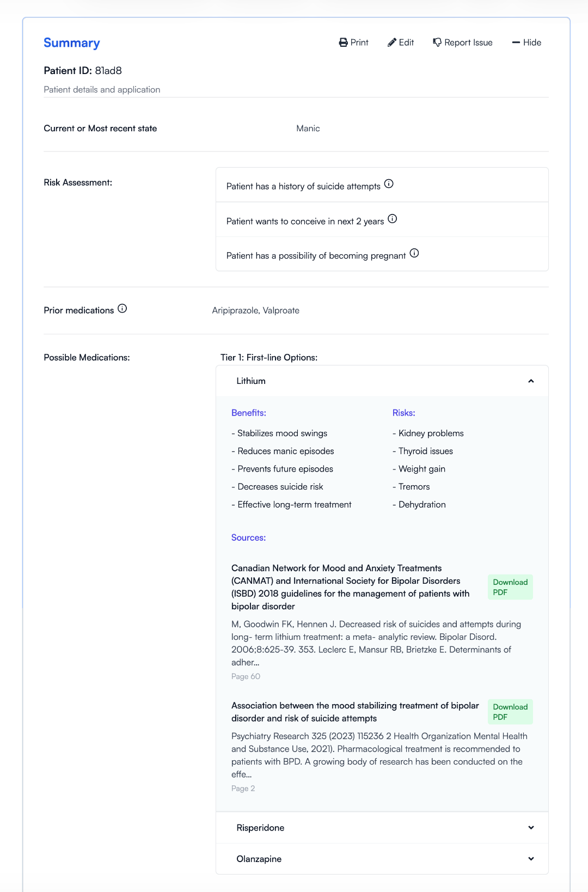
Task: Open info icon beside possibility of becoming pregnant
Action: (x=414, y=253)
